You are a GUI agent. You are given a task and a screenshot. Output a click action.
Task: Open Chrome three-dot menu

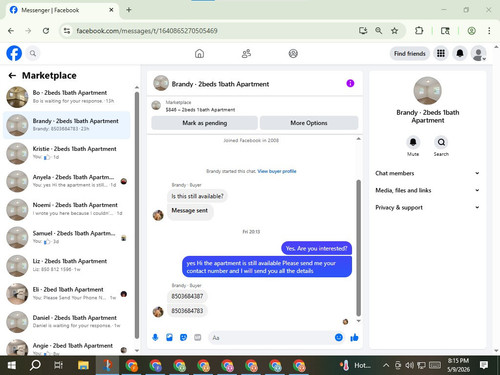(489, 31)
